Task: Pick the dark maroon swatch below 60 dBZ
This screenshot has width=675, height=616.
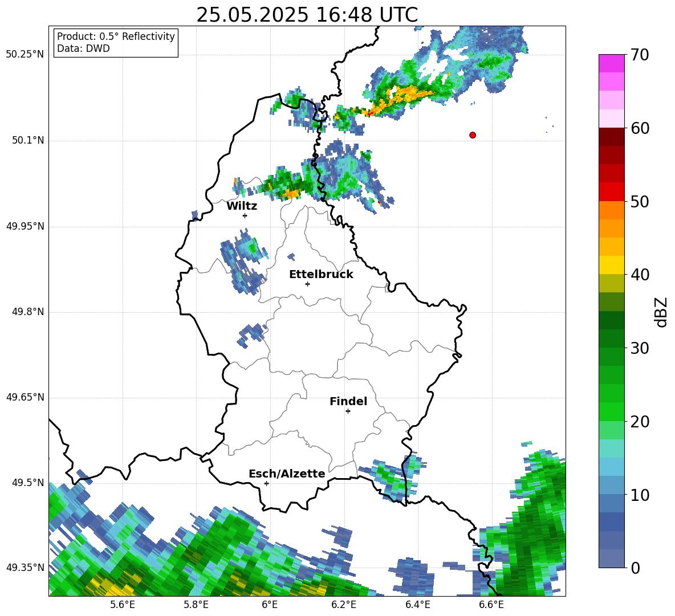Action: (611, 137)
